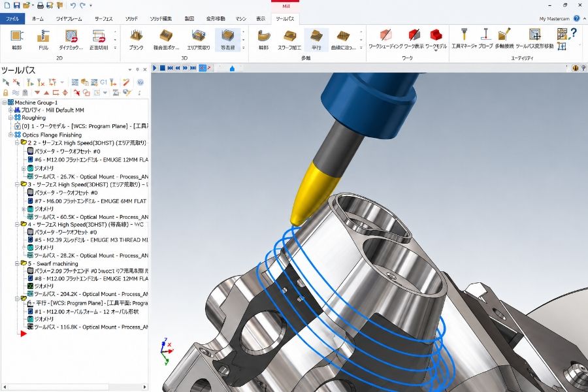
Task: Save the file from the quick access toolbar
Action: [x=16, y=5]
